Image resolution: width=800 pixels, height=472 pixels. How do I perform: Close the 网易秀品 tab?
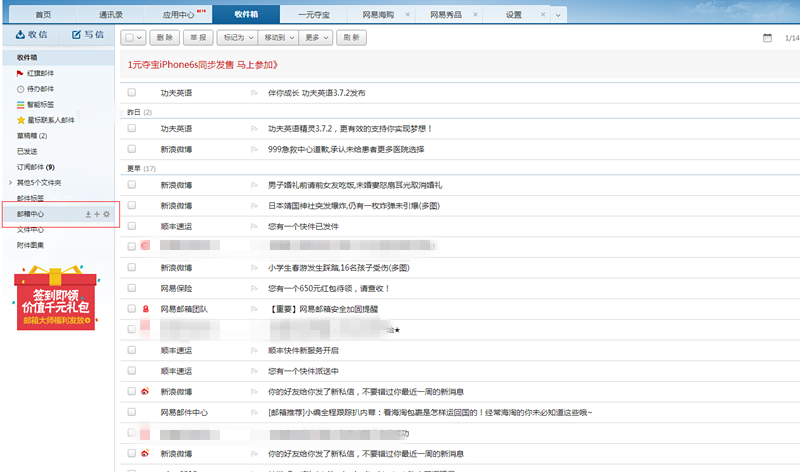(x=475, y=15)
